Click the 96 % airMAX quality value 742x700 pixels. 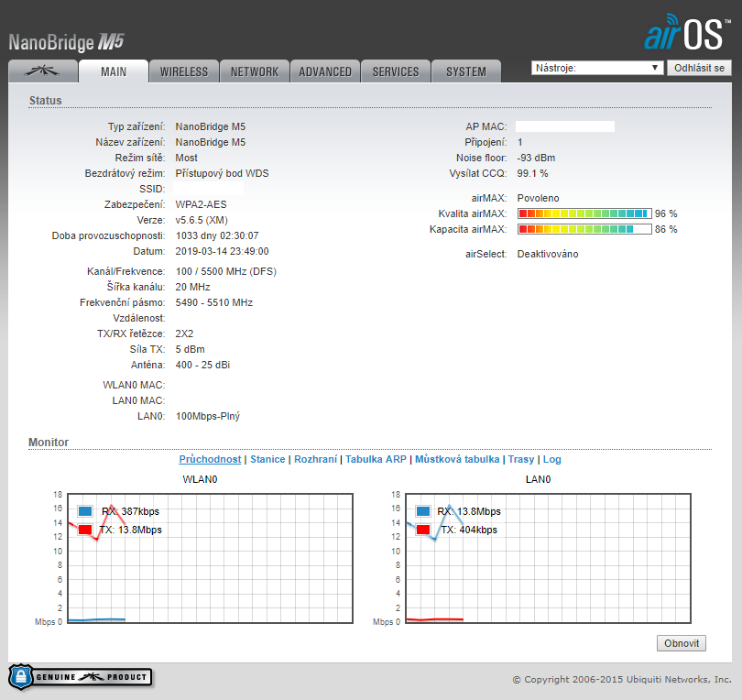coord(666,213)
